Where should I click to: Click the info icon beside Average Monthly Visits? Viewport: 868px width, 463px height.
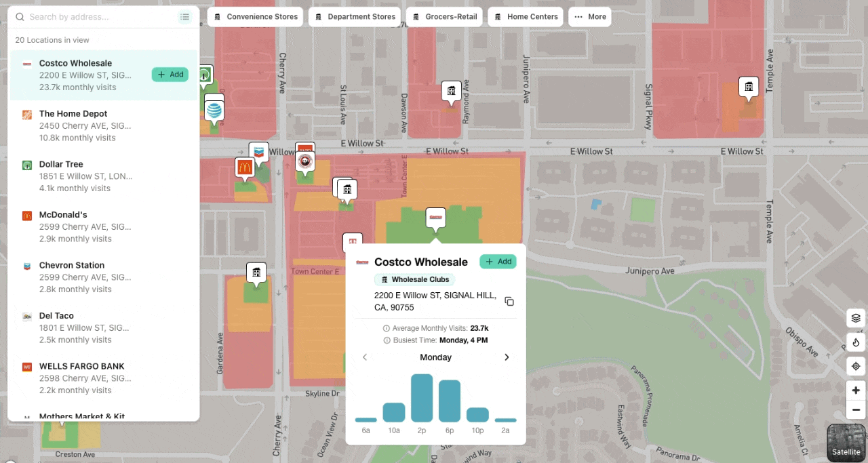pos(387,328)
